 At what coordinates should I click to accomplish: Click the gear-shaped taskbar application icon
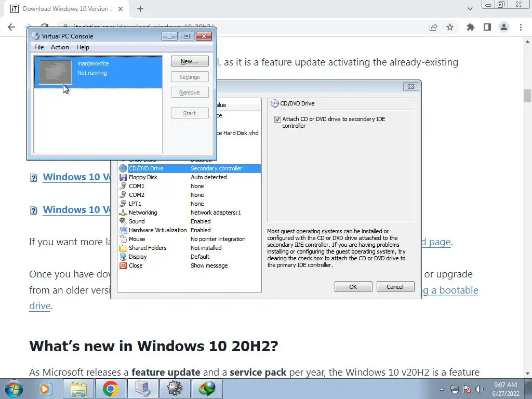click(x=175, y=389)
